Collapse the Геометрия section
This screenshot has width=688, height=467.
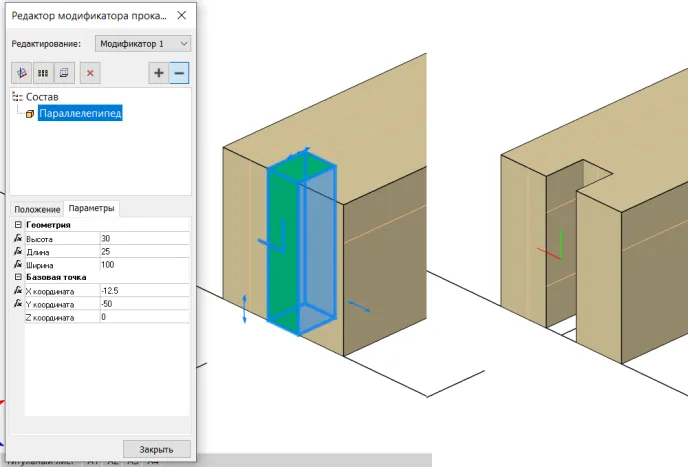point(18,226)
